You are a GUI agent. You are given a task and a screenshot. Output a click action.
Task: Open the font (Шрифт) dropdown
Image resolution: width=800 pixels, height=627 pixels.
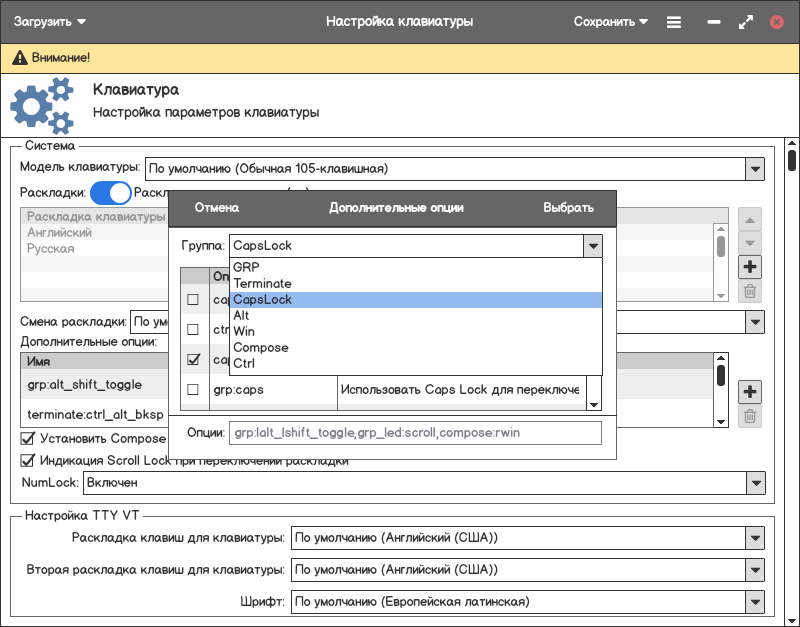[754, 602]
